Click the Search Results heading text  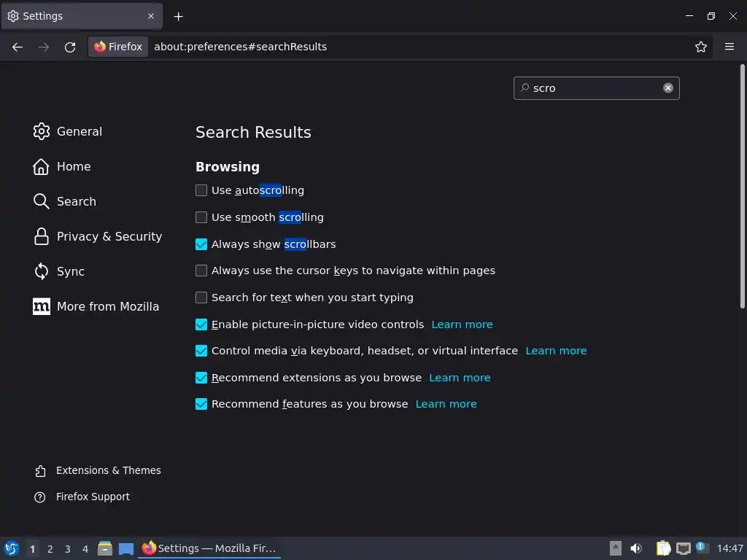click(x=253, y=133)
